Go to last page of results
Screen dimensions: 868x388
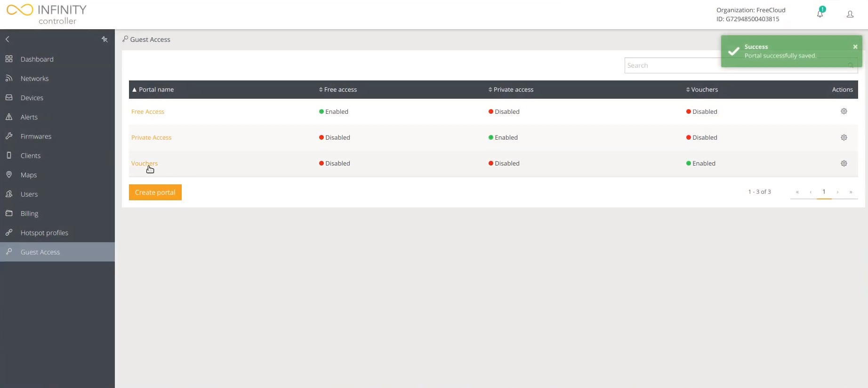[x=851, y=192]
